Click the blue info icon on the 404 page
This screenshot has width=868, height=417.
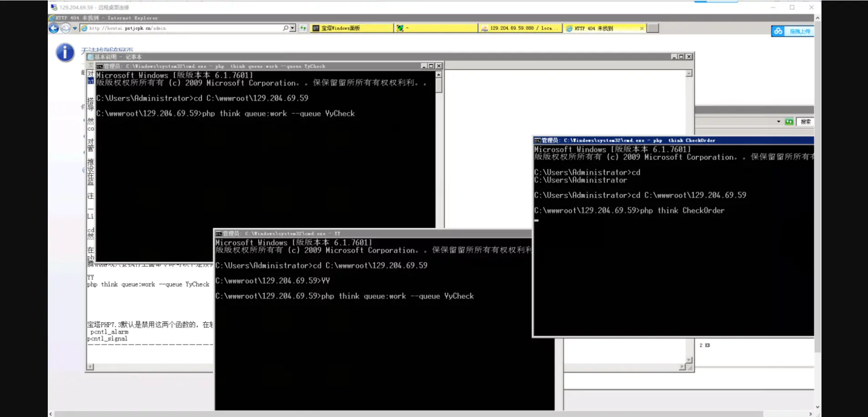[x=65, y=53]
